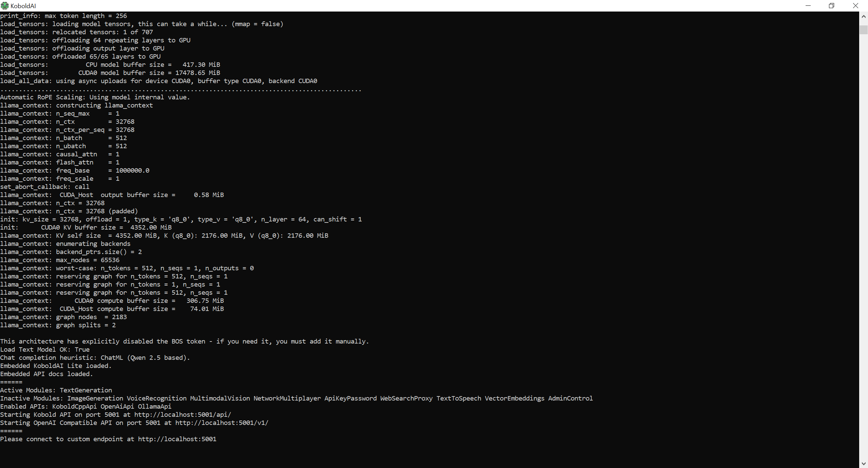Click 'constructing llama_context' line
Viewport: 868px width, 468px height.
click(x=76, y=105)
